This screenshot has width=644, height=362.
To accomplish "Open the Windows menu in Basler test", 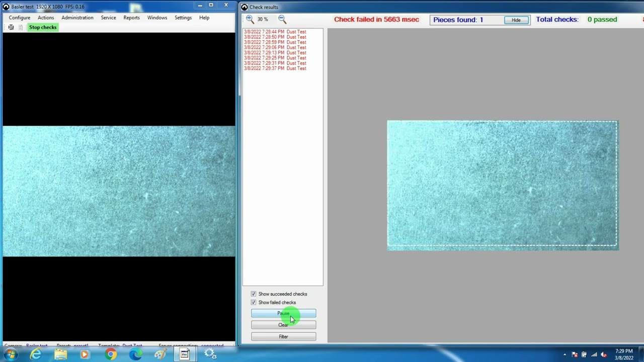I will (157, 18).
